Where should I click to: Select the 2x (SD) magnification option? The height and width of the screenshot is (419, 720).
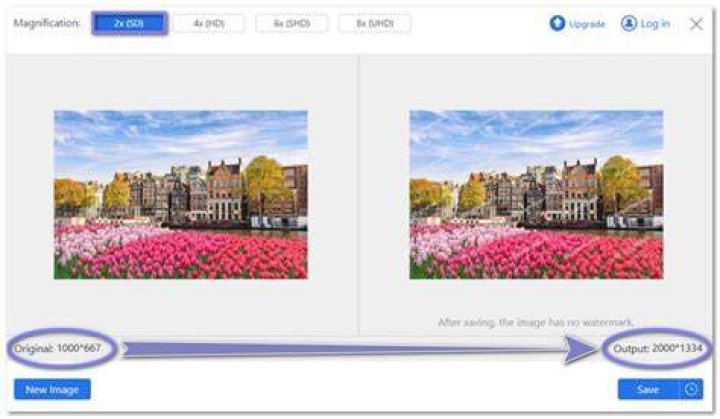pyautogui.click(x=129, y=23)
